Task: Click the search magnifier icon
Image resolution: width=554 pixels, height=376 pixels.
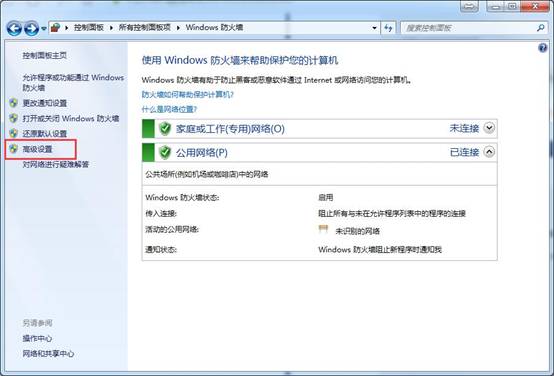Action: tap(541, 28)
